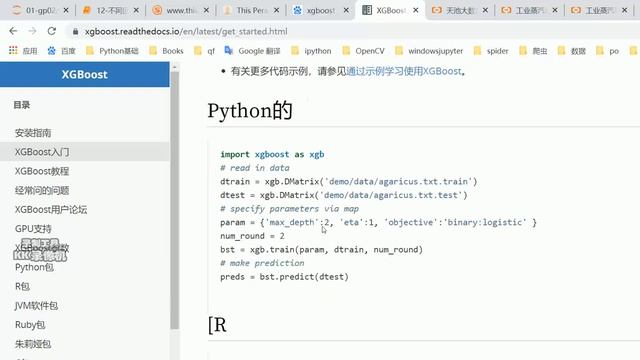This screenshot has width=640, height=360.
Task: Click the 'num_round = 2' code line
Action: pos(252,236)
